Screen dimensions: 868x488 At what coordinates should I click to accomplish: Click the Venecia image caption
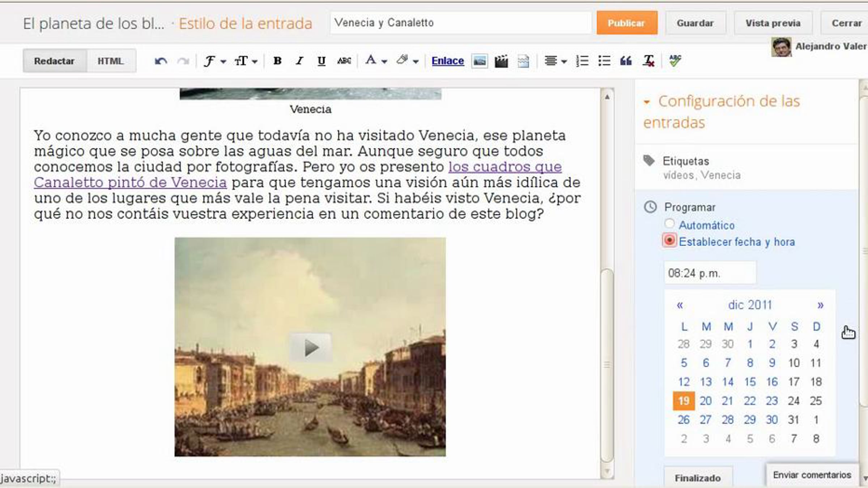(310, 109)
